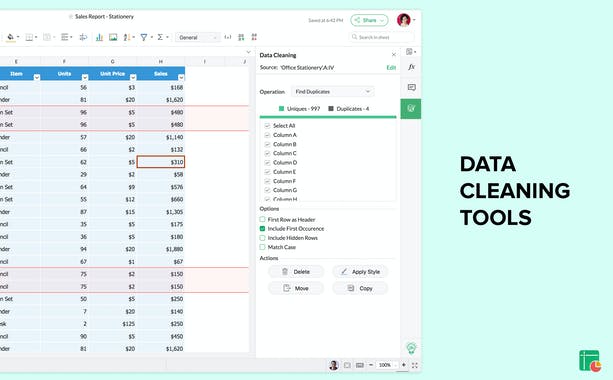Toggle wrap text icon in toolbar
Viewport: 613px width, 380px height.
pos(83,37)
